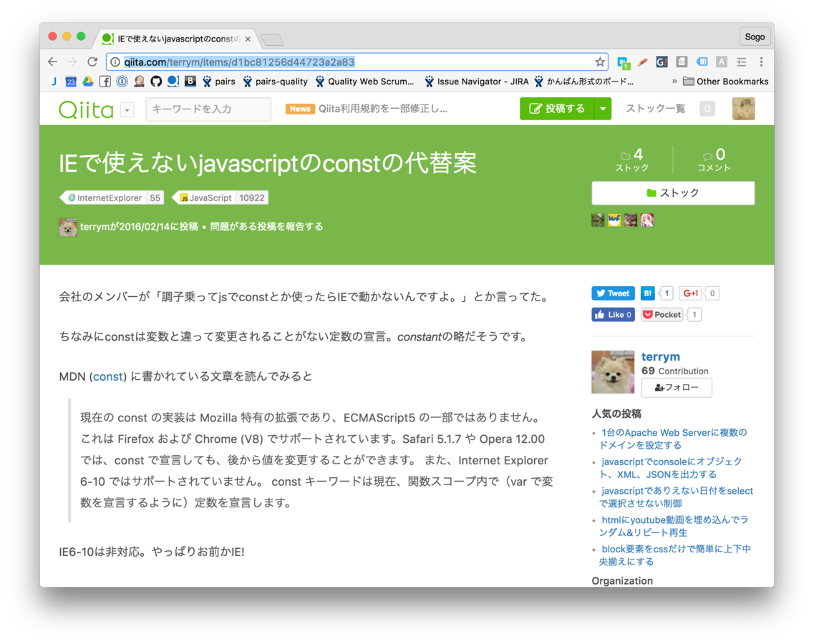
Task: Click the green 投稿する button
Action: (x=557, y=109)
